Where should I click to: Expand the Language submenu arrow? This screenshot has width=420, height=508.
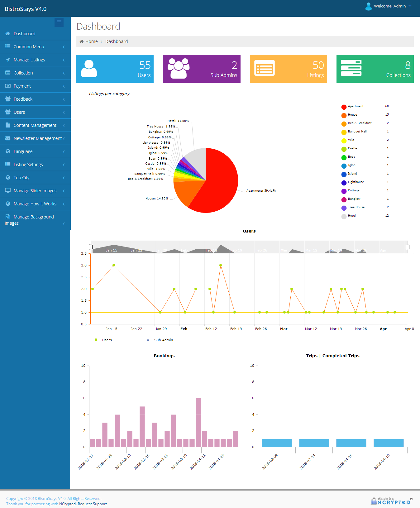point(64,151)
